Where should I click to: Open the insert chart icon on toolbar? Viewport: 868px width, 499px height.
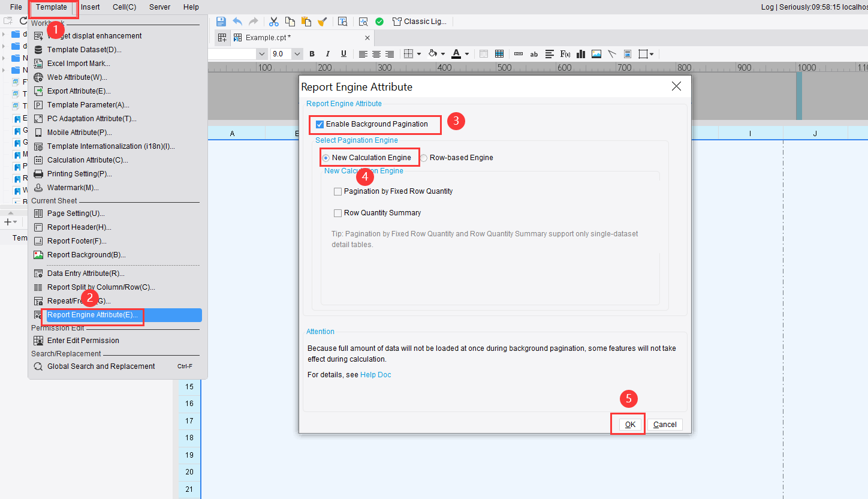[x=581, y=54]
